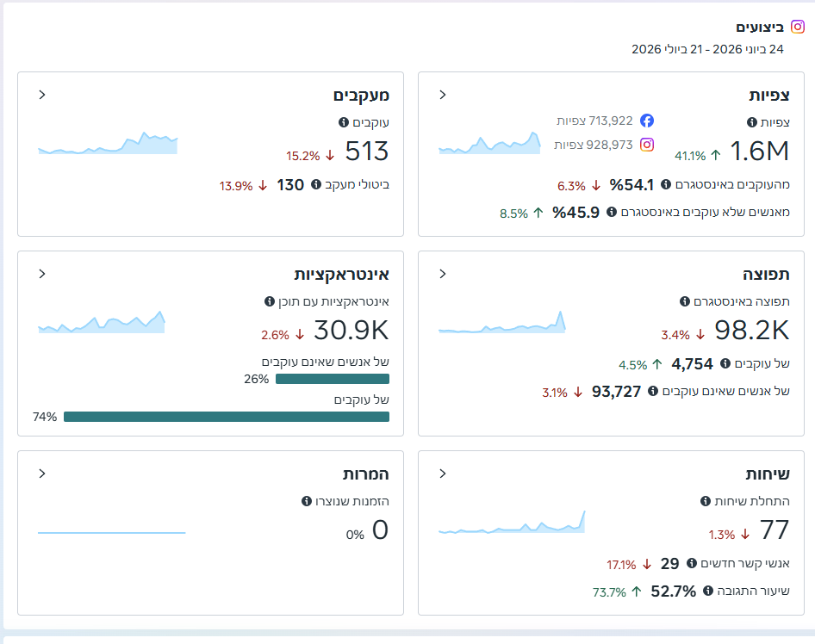Click the 93,727 non-followers reach value
Viewport: 815px width, 644px height.
click(x=617, y=392)
